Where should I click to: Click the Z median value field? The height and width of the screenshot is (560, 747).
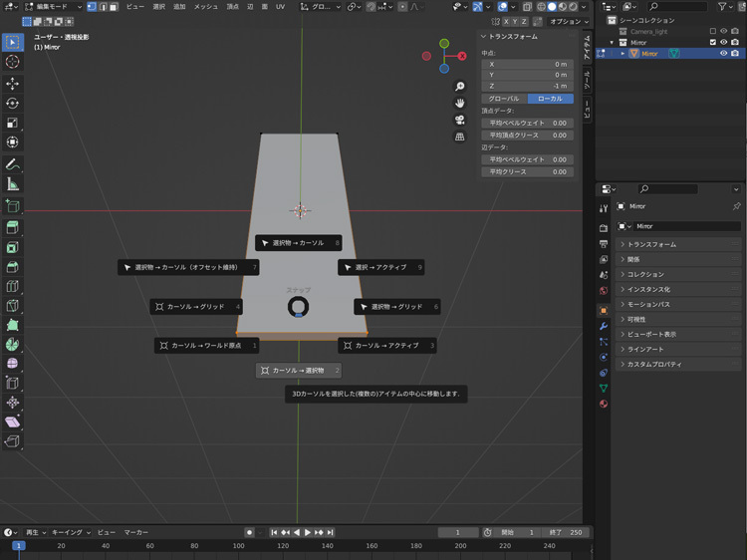[527, 86]
